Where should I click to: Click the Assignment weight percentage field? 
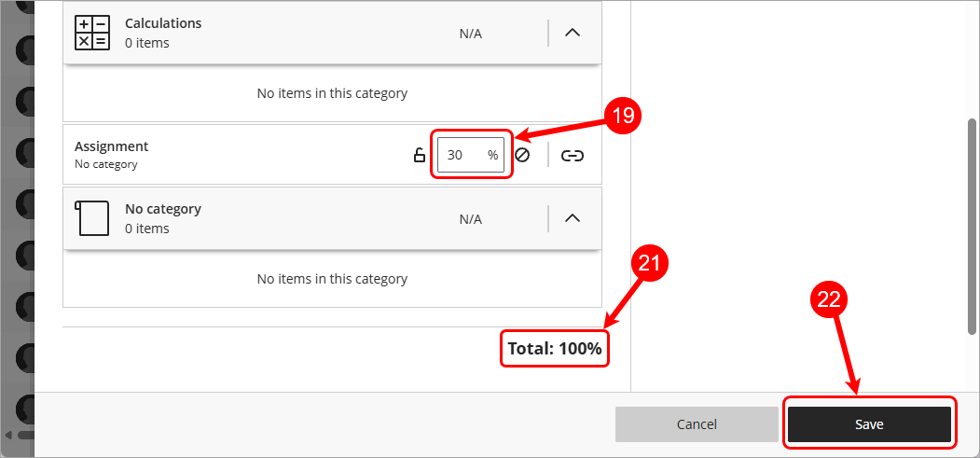(x=471, y=155)
